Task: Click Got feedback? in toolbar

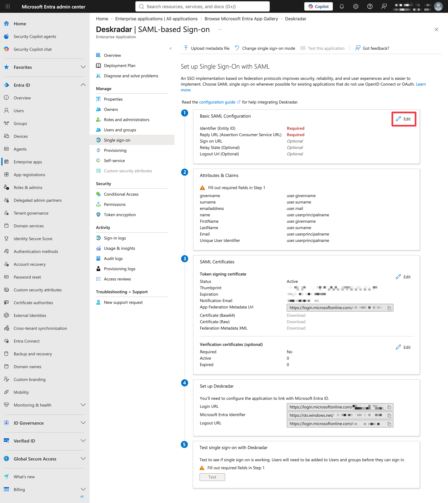Action: click(x=372, y=48)
